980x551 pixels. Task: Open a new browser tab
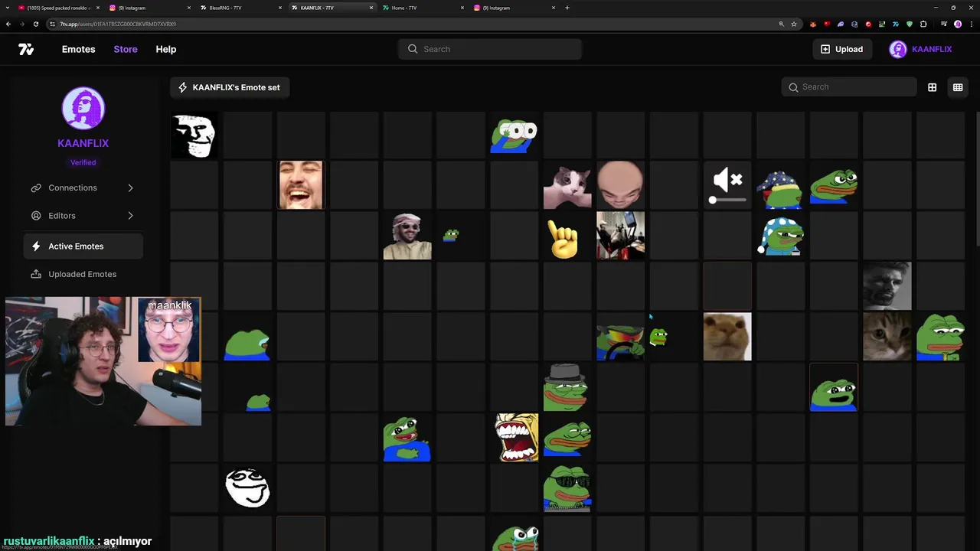(x=567, y=8)
